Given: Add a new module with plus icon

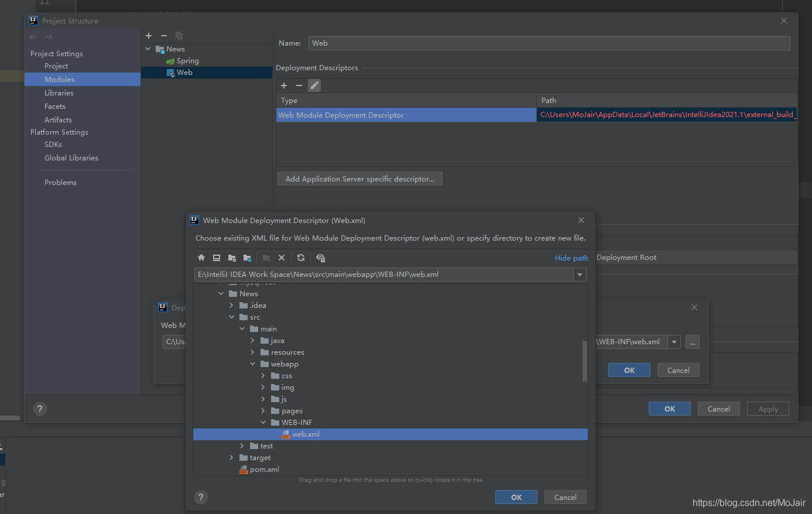Looking at the screenshot, I should click(x=149, y=36).
